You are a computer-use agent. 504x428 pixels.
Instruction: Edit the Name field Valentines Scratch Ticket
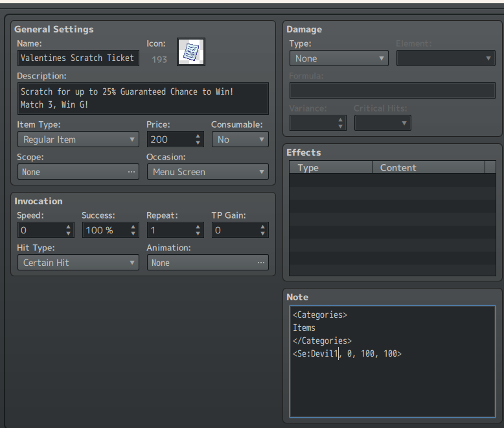click(x=78, y=58)
